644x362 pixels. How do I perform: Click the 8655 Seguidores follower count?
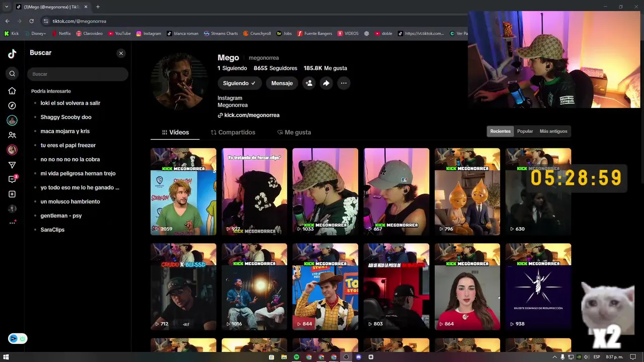[x=275, y=68]
